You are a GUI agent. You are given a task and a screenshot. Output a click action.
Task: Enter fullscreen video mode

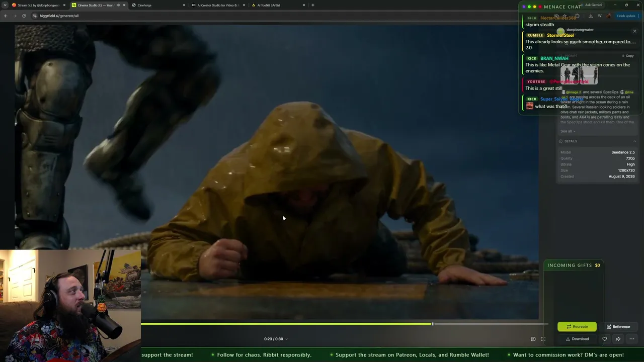tap(543, 339)
